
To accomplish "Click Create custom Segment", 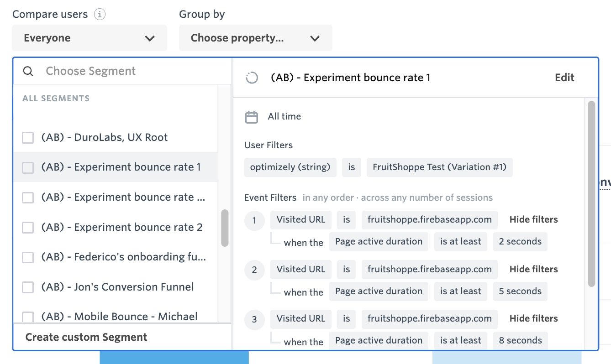I will (x=86, y=337).
